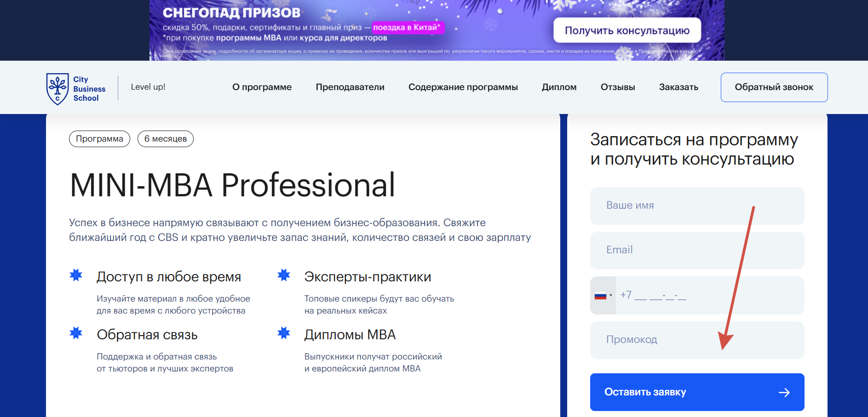The width and height of the screenshot is (868, 417).
Task: Click the "Эксперты-практики" heading
Action: click(368, 277)
